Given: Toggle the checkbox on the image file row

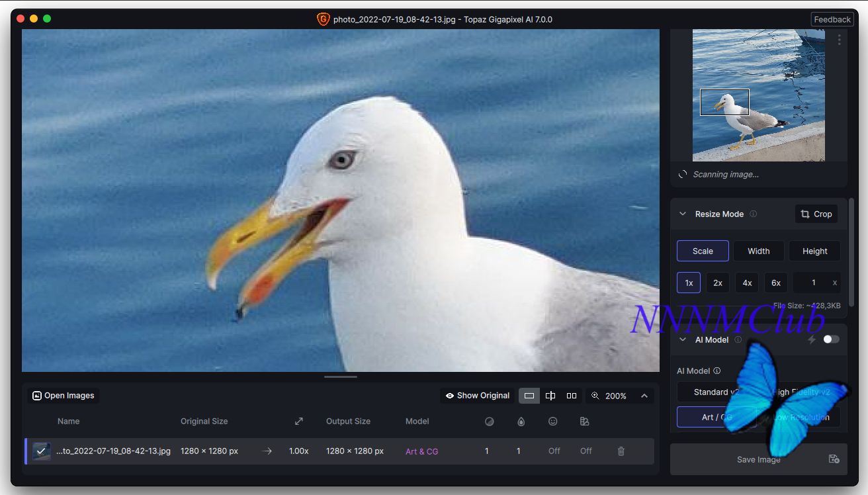Looking at the screenshot, I should coord(42,451).
